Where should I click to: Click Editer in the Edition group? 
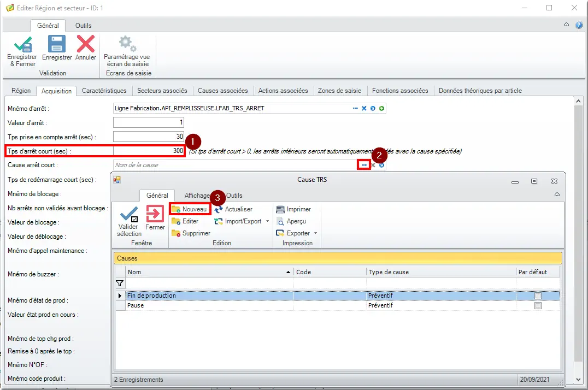click(x=185, y=221)
